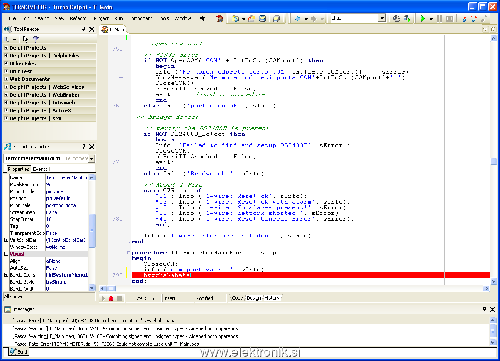Close the Object Inspector panel
This screenshot has height=361, width=500.
(92, 147)
